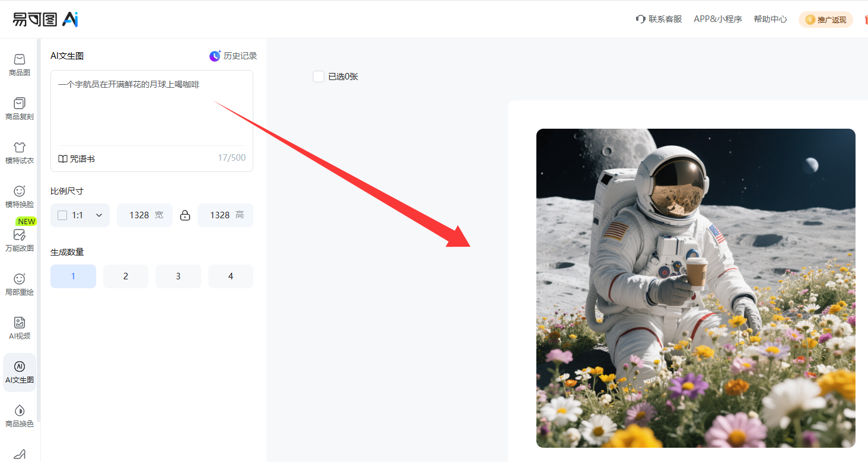Click the 17/500 character counter

[231, 158]
